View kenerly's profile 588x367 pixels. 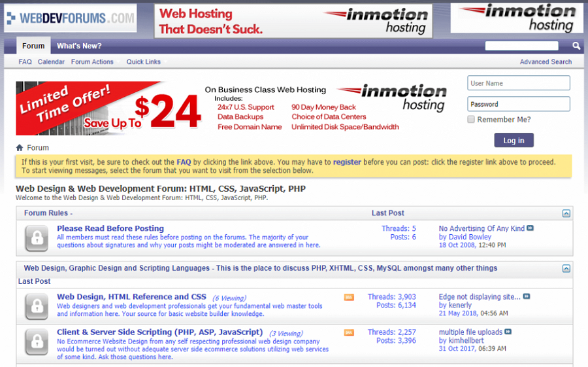pyautogui.click(x=460, y=305)
